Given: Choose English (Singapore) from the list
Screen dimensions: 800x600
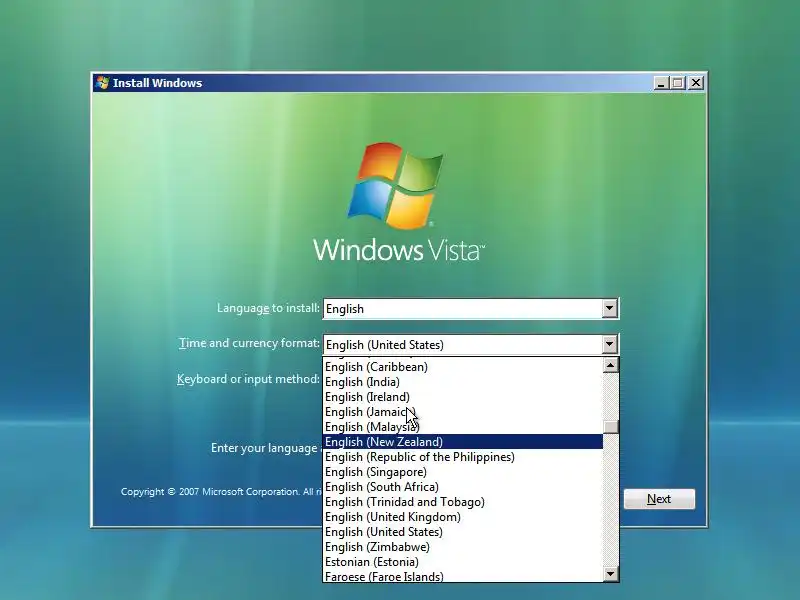Looking at the screenshot, I should [463, 472].
